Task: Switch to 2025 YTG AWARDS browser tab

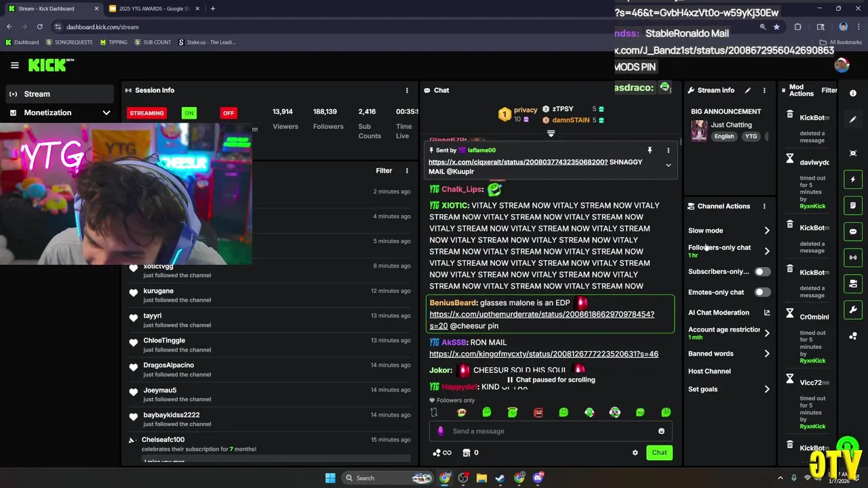Action: (x=153, y=9)
